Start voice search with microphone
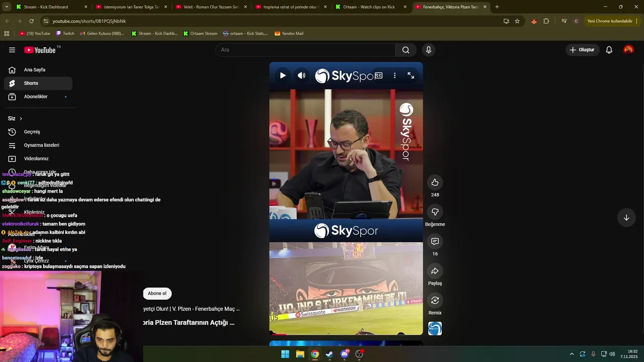 click(428, 50)
